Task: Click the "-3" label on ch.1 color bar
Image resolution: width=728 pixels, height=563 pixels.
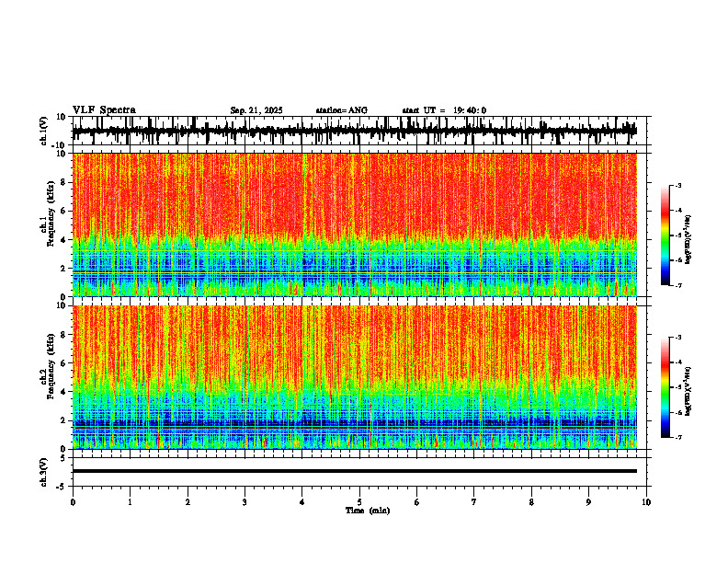Action: point(677,185)
